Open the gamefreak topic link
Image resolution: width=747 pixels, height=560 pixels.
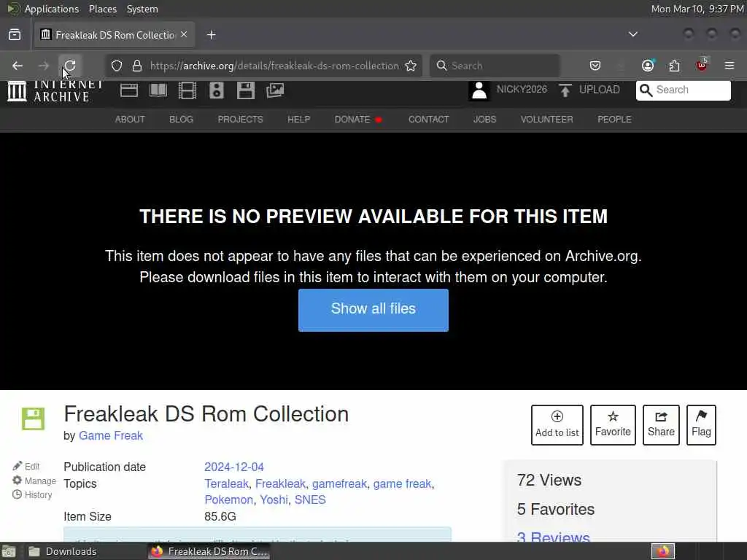[339, 484]
